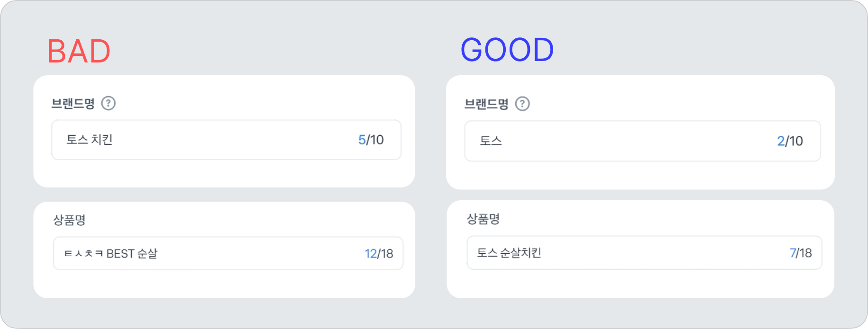Viewport: 868px width, 329px height.
Task: Click the blue GOOD heading
Action: point(507,50)
